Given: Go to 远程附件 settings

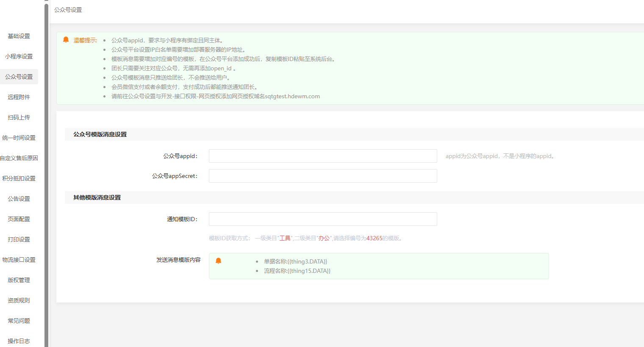Looking at the screenshot, I should 19,97.
